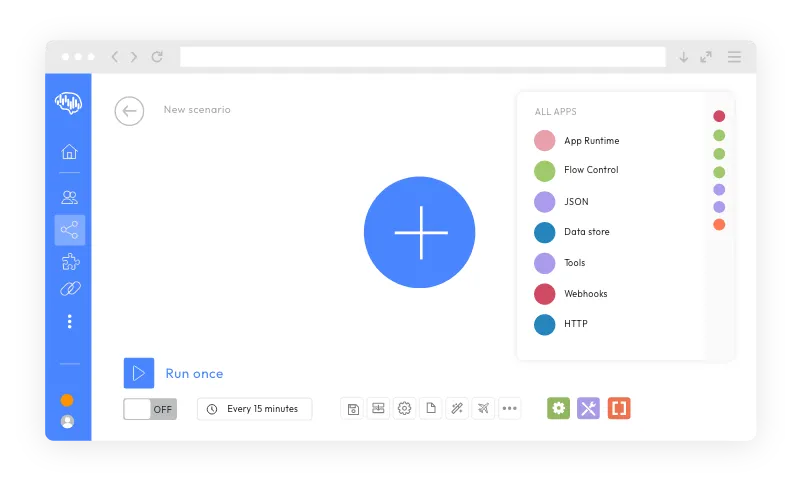The width and height of the screenshot is (802, 491).
Task: Click the dark red dot in right strip
Action: tap(719, 116)
